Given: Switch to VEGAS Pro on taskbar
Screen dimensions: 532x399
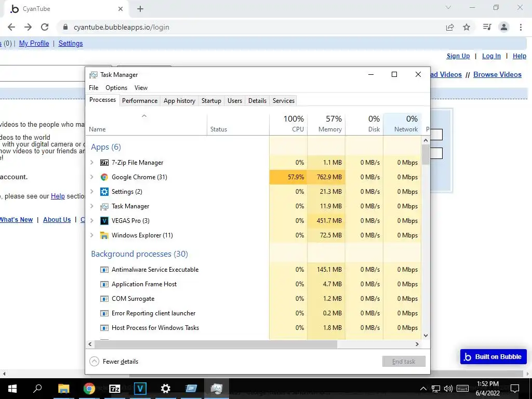Looking at the screenshot, I should 140,389.
